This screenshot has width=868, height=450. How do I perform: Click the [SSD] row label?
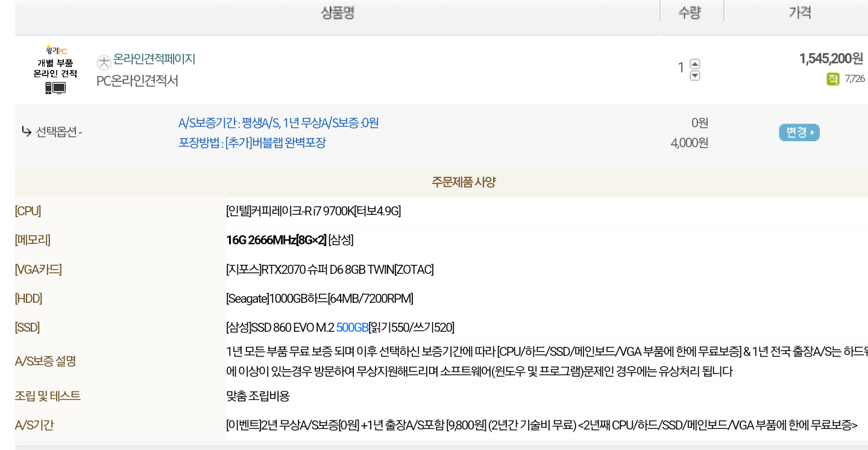(27, 328)
